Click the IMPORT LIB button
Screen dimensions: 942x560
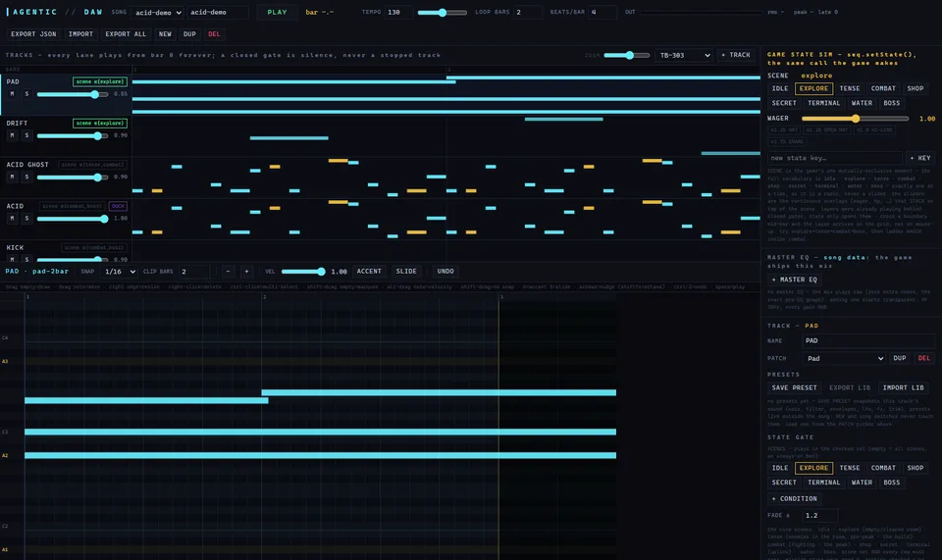click(x=903, y=387)
